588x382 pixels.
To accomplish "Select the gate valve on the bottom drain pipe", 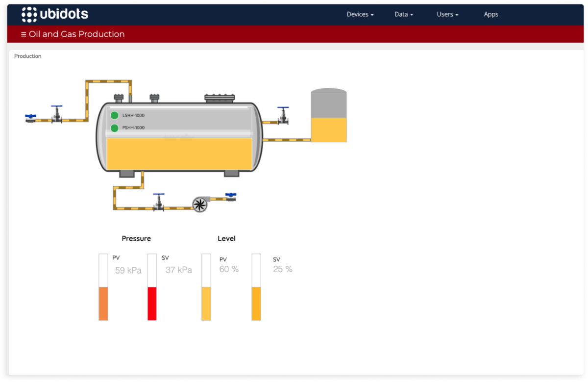I will [158, 202].
